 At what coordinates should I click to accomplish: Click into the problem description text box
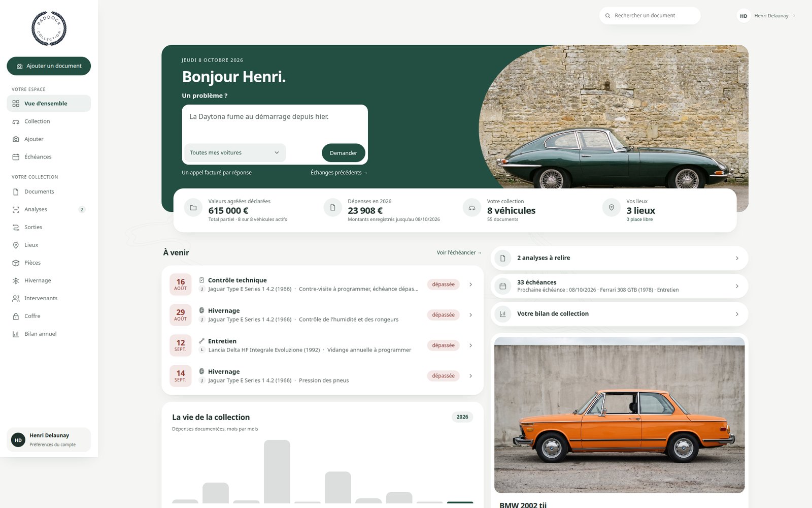(x=275, y=123)
